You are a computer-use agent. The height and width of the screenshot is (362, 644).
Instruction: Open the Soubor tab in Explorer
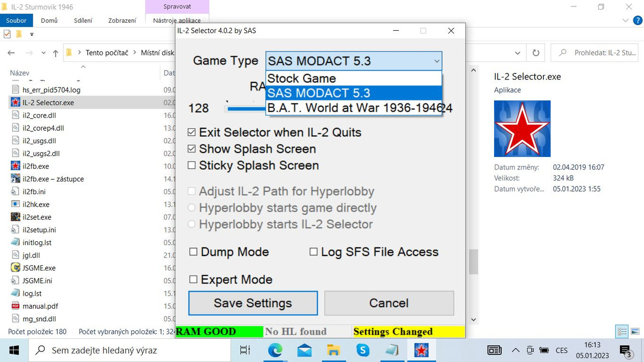tap(17, 21)
